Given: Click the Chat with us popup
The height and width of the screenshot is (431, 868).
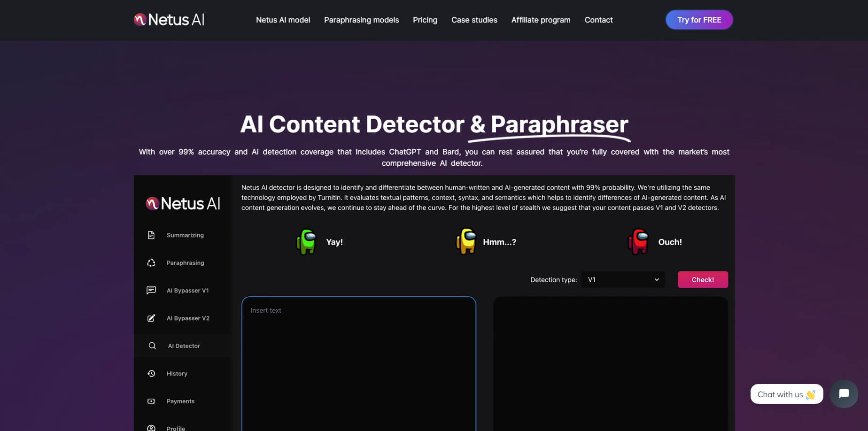Looking at the screenshot, I should point(787,394).
